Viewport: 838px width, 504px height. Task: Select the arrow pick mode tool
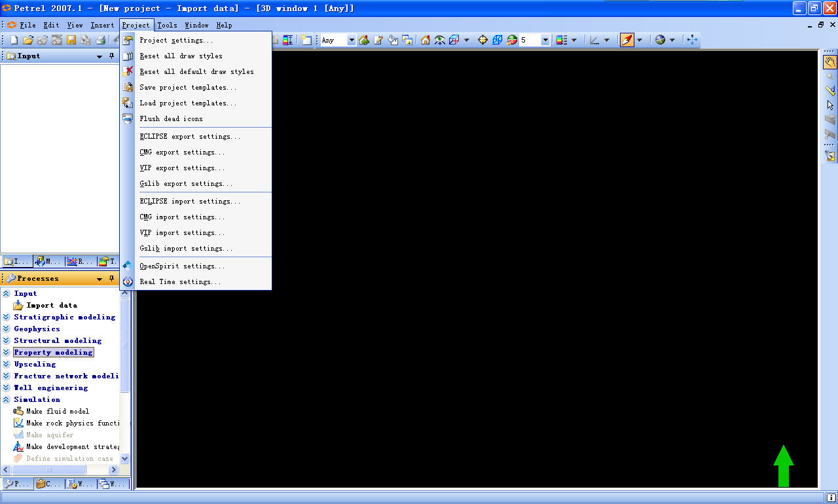point(830,105)
